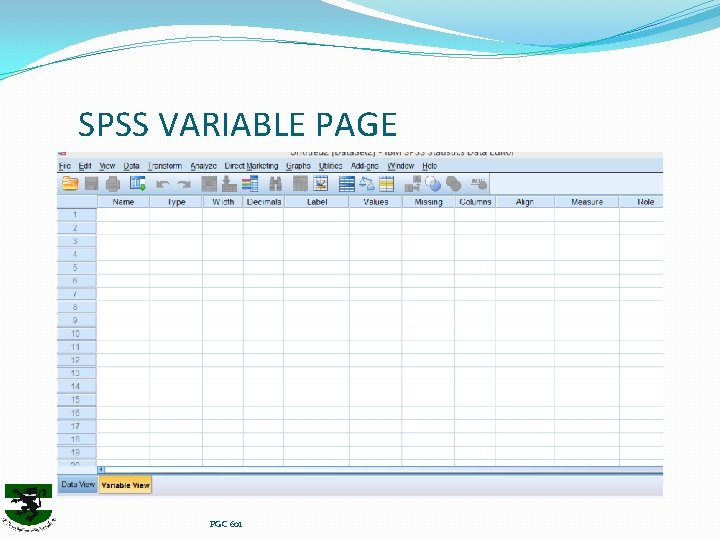Click the Weight Cases scale icon
Screen dimensions: 720x540
366,184
